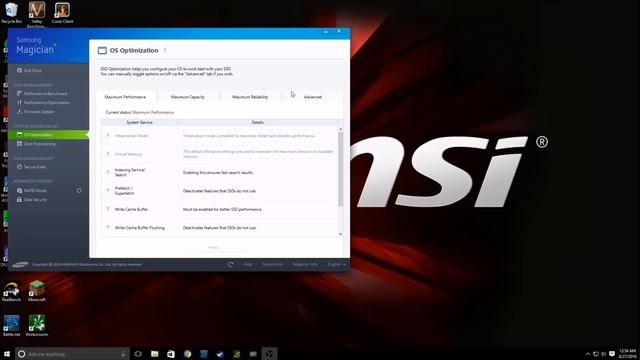The width and height of the screenshot is (640, 360).
Task: Open Task View on the taskbar
Action: coord(138,354)
